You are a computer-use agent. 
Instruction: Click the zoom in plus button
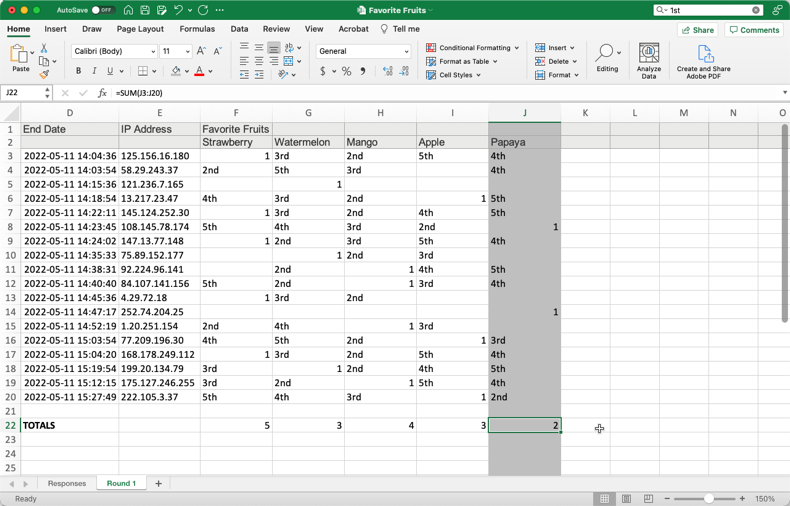[x=742, y=498]
